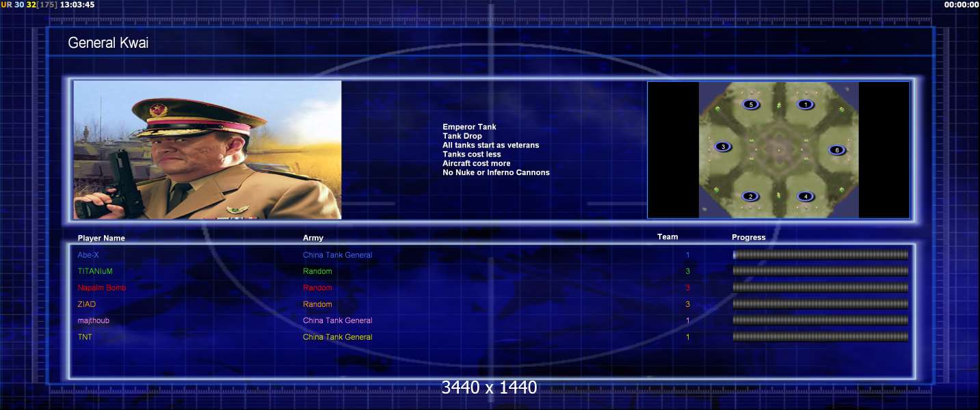Click start position marker 3 on minimap
The width and height of the screenshot is (980, 410).
click(723, 146)
